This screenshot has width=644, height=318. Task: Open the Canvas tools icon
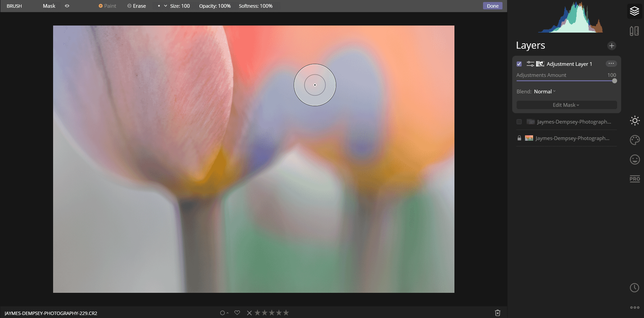[x=634, y=31]
